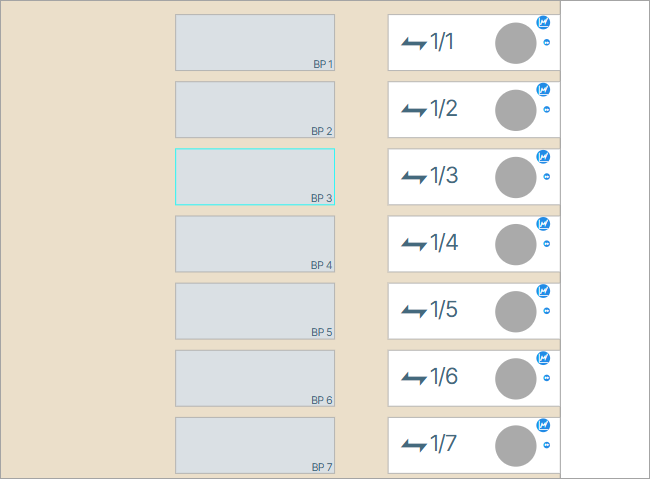The height and width of the screenshot is (479, 650).
Task: Toggle the gray status circle on port 1/6
Action: (x=516, y=379)
